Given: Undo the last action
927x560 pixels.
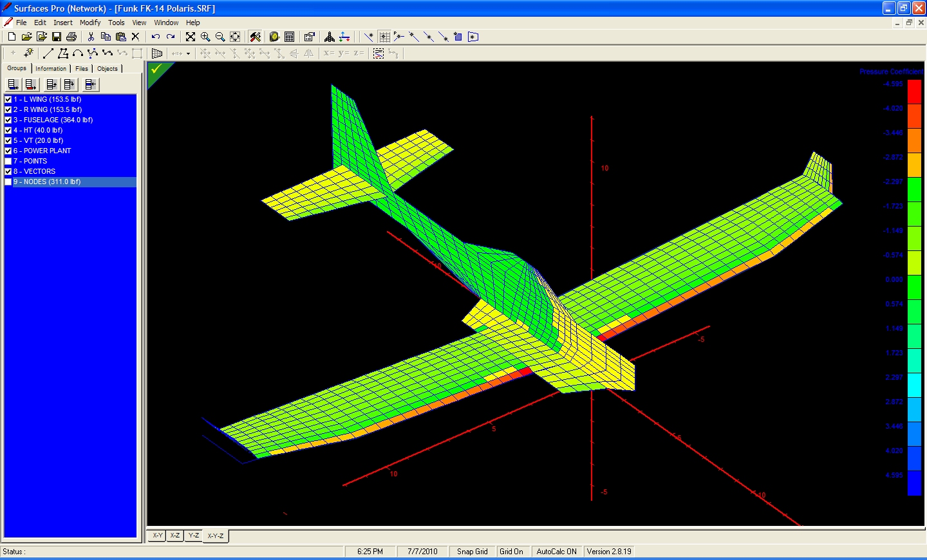Looking at the screenshot, I should point(155,37).
